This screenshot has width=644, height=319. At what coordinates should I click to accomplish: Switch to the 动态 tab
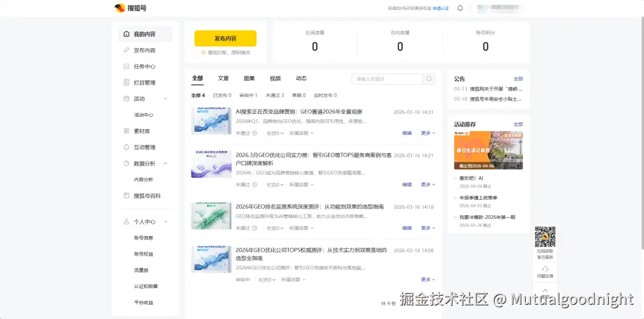301,79
